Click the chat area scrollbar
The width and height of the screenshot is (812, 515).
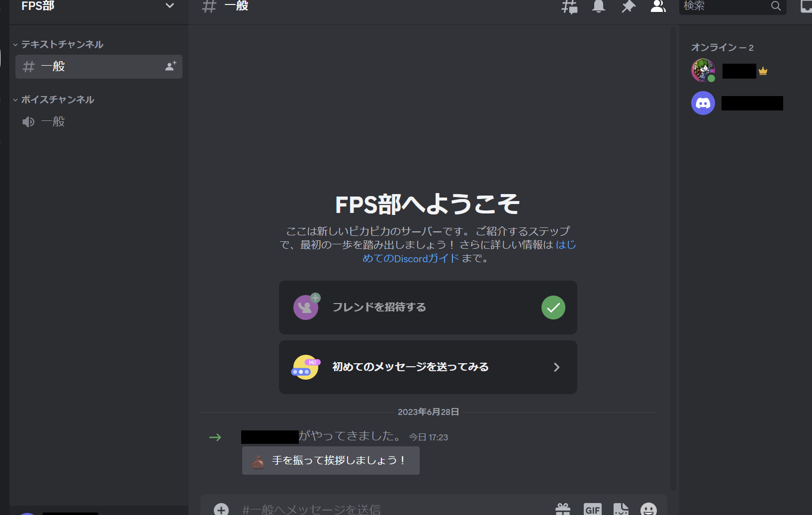pos(673,259)
